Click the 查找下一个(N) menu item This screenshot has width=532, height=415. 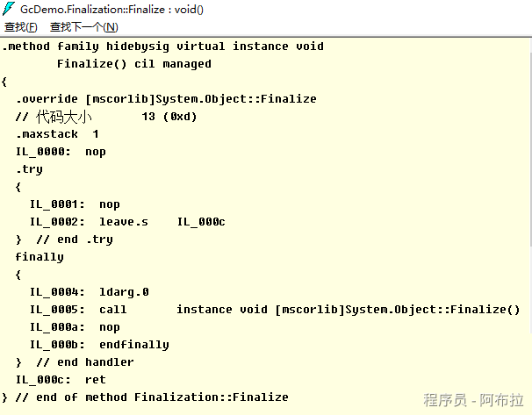[84, 27]
